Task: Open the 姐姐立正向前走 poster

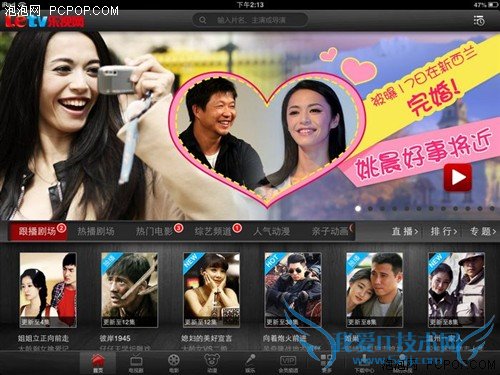Action: [48, 290]
